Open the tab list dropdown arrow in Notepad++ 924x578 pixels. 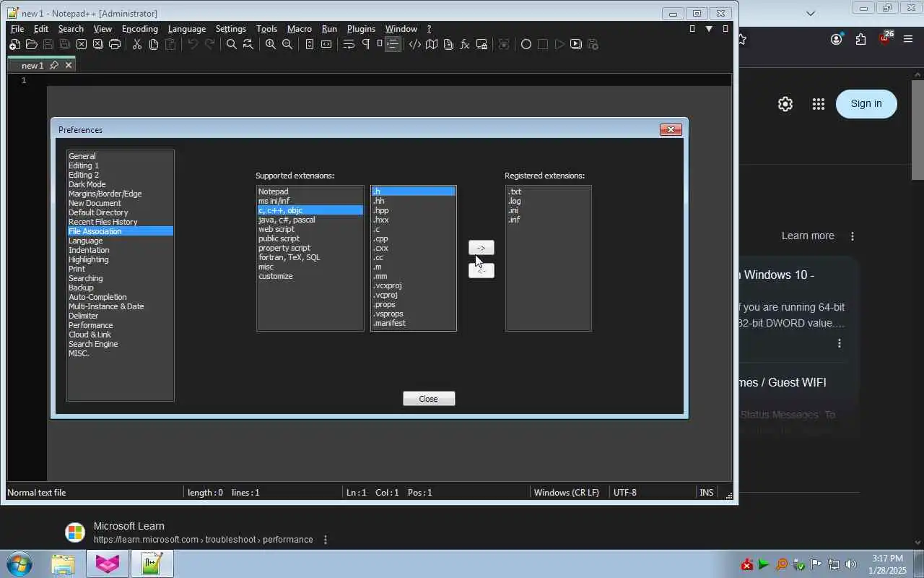tap(709, 29)
